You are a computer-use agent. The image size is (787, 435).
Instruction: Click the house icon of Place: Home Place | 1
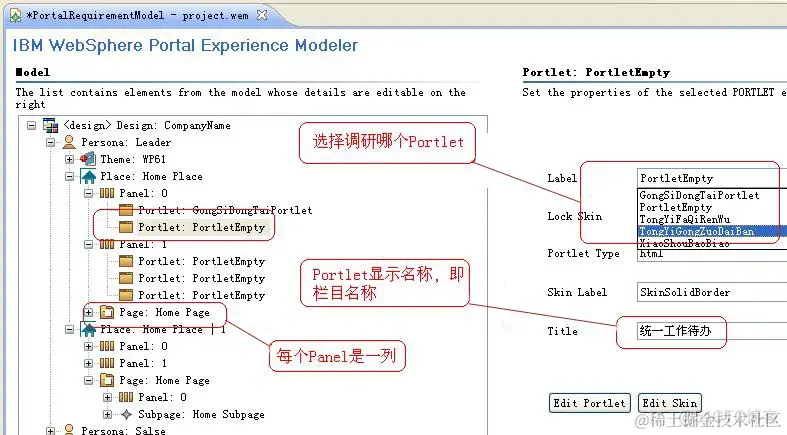[88, 330]
